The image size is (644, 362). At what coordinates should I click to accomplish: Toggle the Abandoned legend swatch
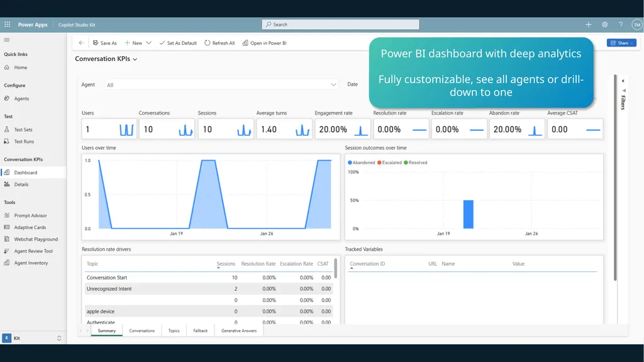coord(350,162)
